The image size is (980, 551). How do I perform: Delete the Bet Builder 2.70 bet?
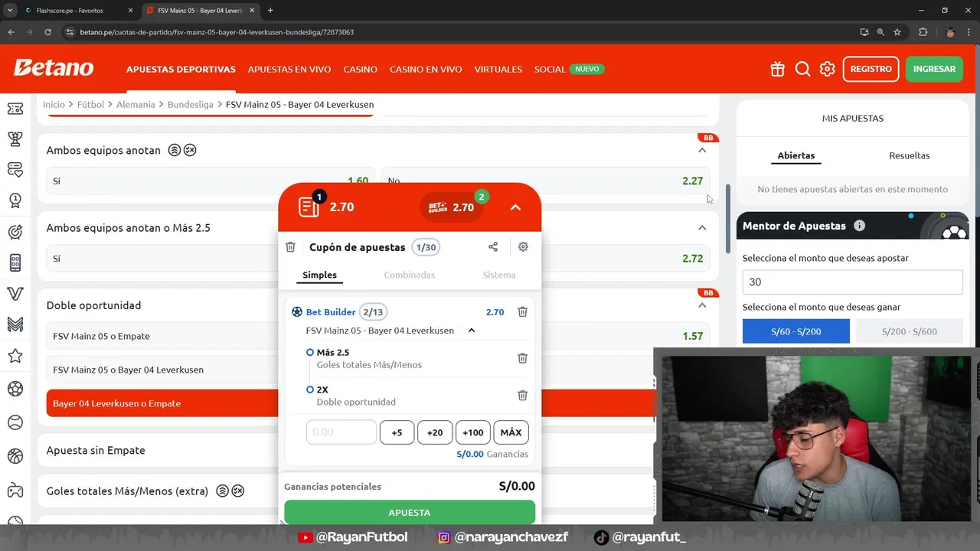pyautogui.click(x=522, y=311)
